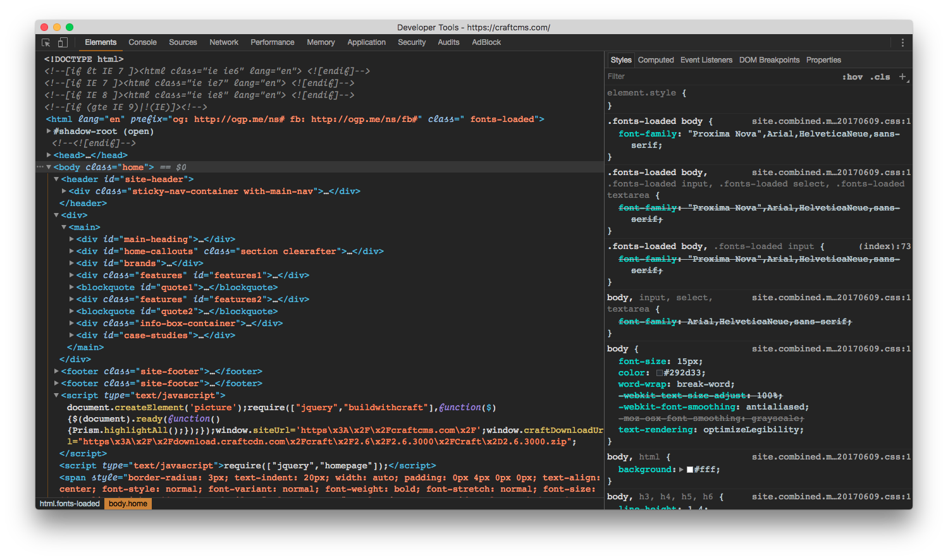Viewport: 948px width, 560px height.
Task: Open the Application tab
Action: click(x=366, y=42)
